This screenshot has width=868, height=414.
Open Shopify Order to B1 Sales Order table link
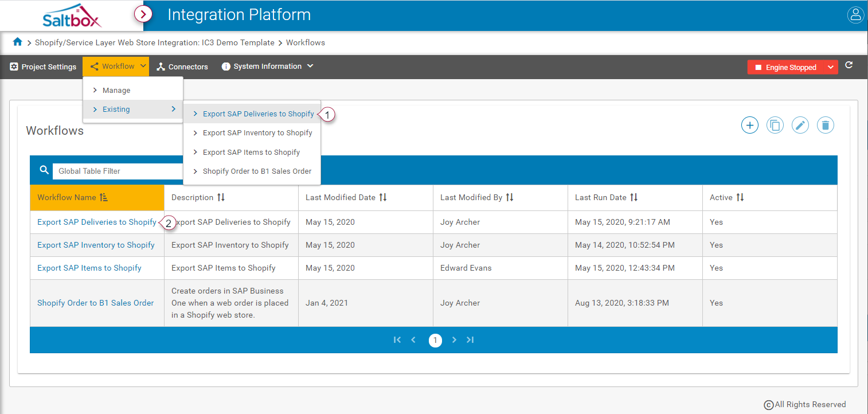click(x=96, y=303)
